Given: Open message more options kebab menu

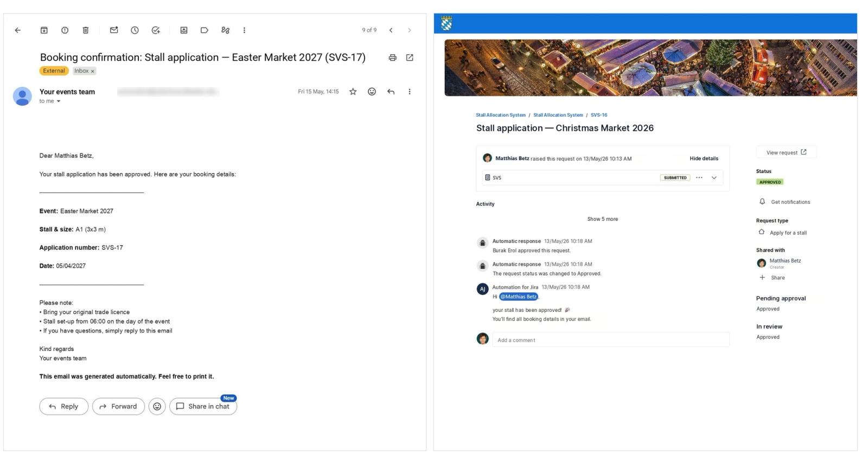Looking at the screenshot, I should (x=410, y=92).
